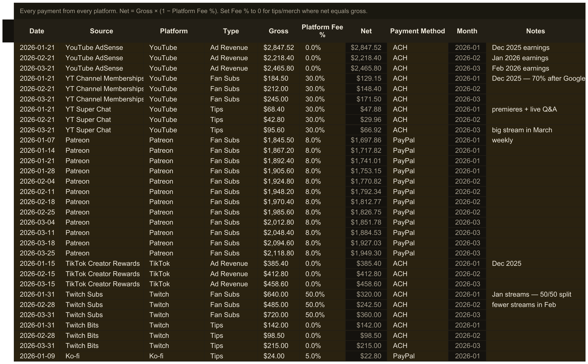Click the note 'Jan 2026 earnings'
This screenshot has height=364, width=588.
tap(520, 58)
